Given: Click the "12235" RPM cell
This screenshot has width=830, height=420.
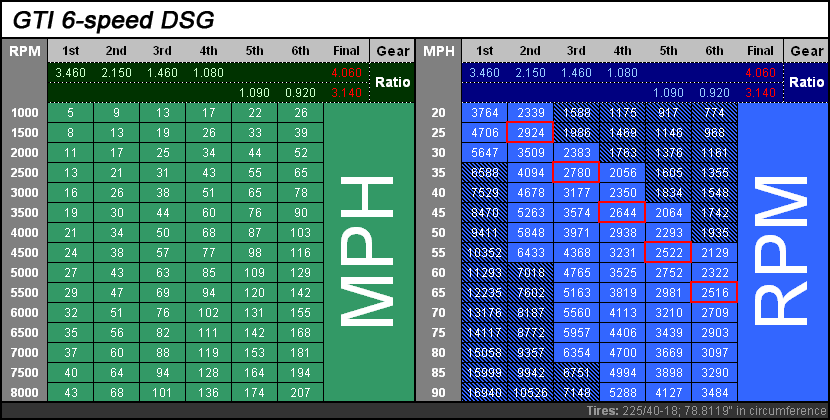Looking at the screenshot, I should [484, 292].
